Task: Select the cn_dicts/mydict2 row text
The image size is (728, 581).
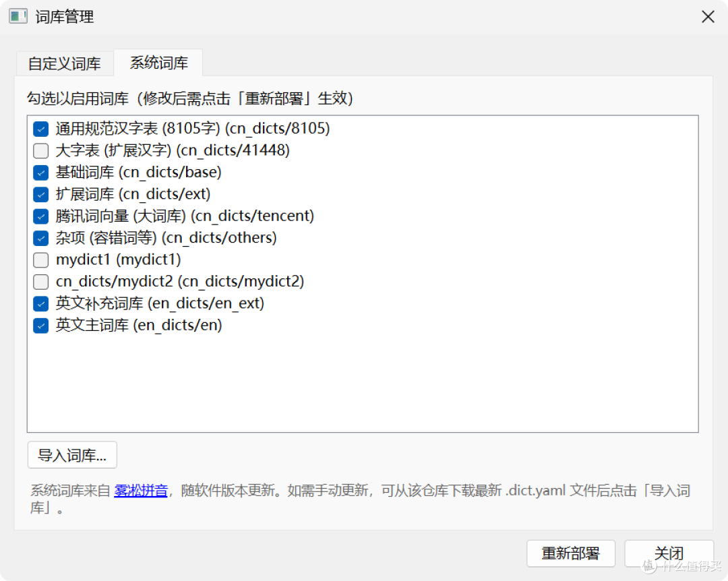Action: pos(180,282)
